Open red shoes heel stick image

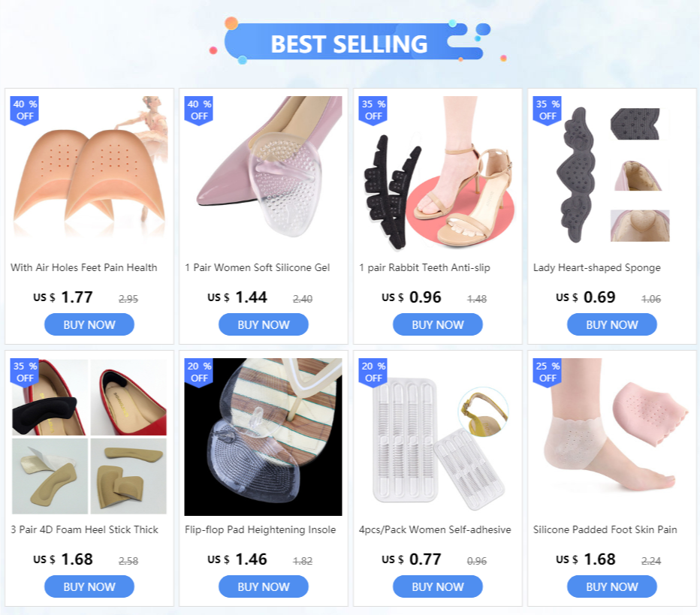[x=89, y=437]
